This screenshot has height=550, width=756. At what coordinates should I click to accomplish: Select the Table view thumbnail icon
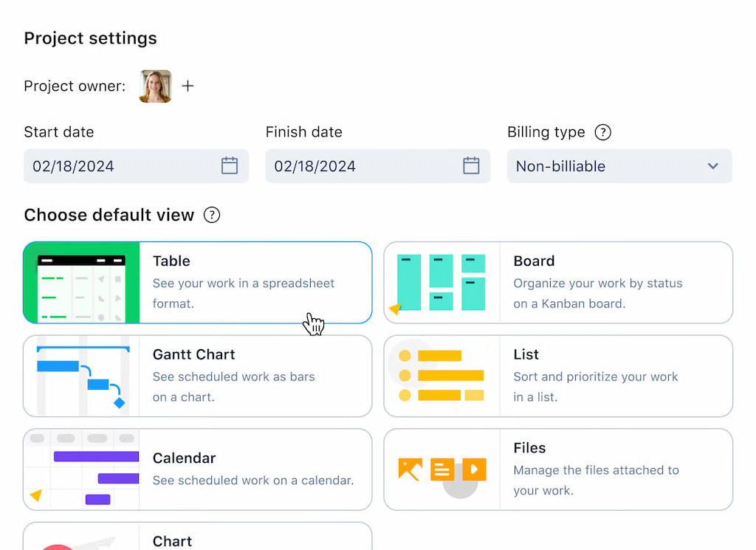81,282
